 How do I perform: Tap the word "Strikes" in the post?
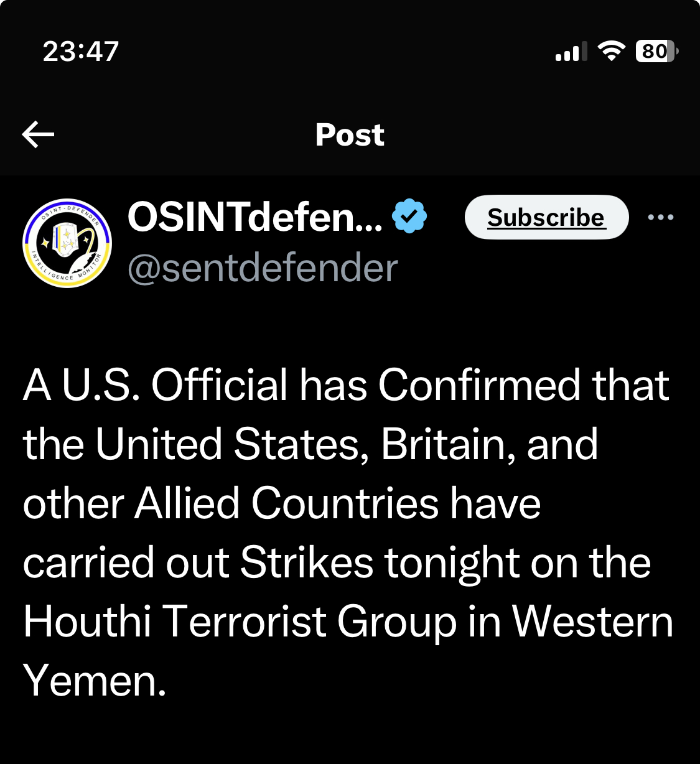(307, 562)
